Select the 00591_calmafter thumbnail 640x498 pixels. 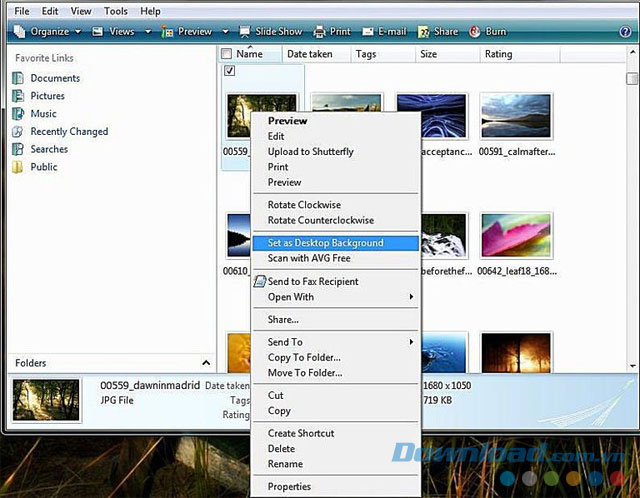point(516,116)
